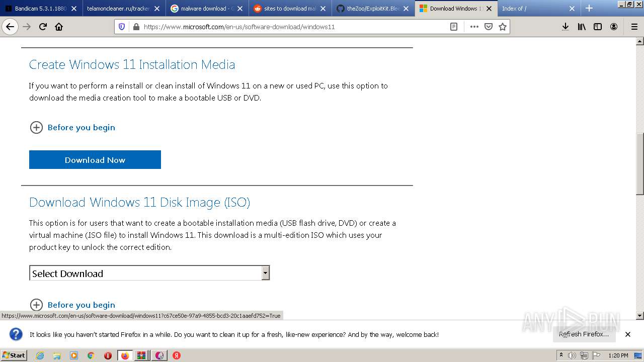Dismiss the Firefox refresh notification bar
This screenshot has height=362, width=644.
pos(627,334)
